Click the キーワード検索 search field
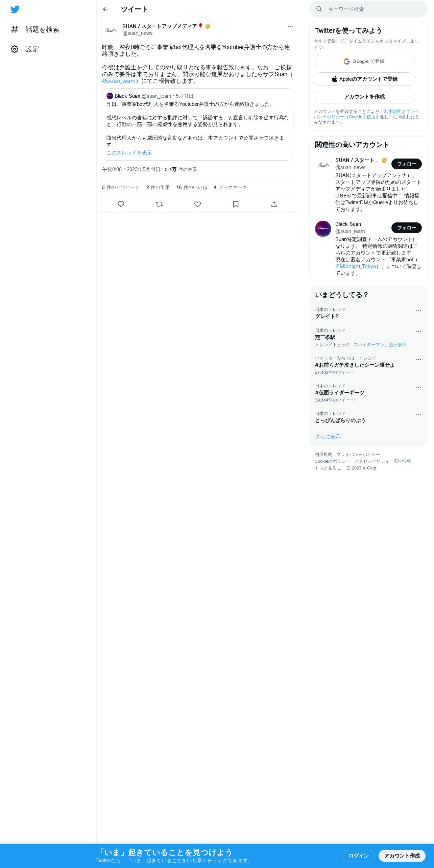 coord(368,9)
